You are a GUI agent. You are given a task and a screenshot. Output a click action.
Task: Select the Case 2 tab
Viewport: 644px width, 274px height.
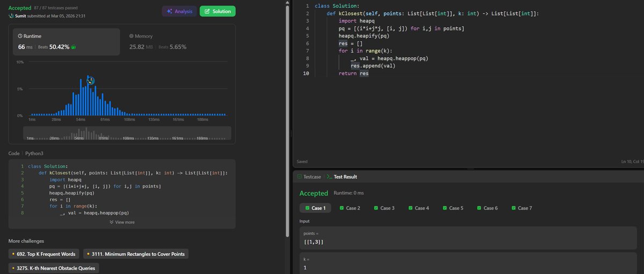click(x=350, y=208)
